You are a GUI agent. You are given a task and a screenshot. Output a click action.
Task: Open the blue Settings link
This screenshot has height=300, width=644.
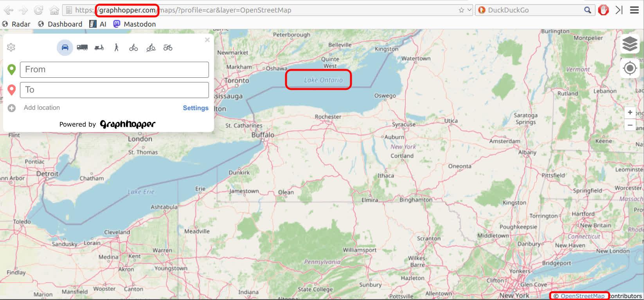point(196,108)
